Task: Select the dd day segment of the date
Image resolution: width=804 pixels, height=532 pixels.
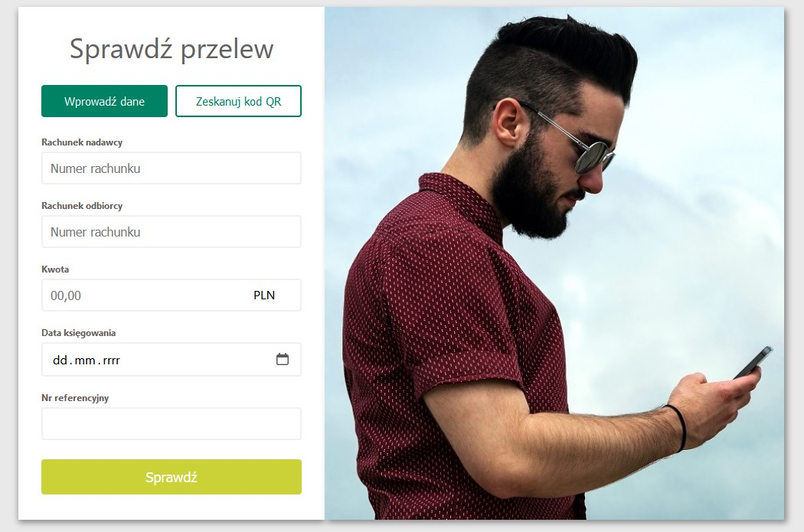Action: [x=60, y=361]
